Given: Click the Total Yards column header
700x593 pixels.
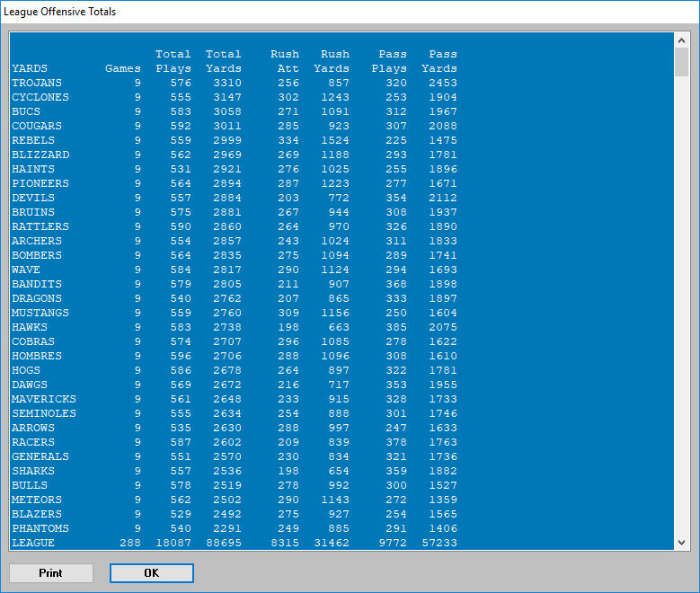Looking at the screenshot, I should pos(223,61).
